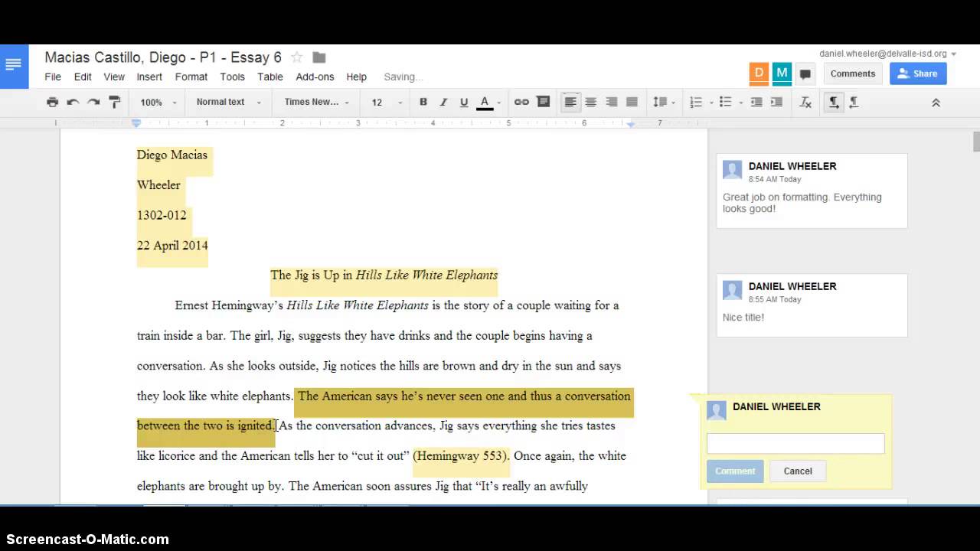Click the Clear formatting icon
The width and height of the screenshot is (980, 551).
coord(805,102)
